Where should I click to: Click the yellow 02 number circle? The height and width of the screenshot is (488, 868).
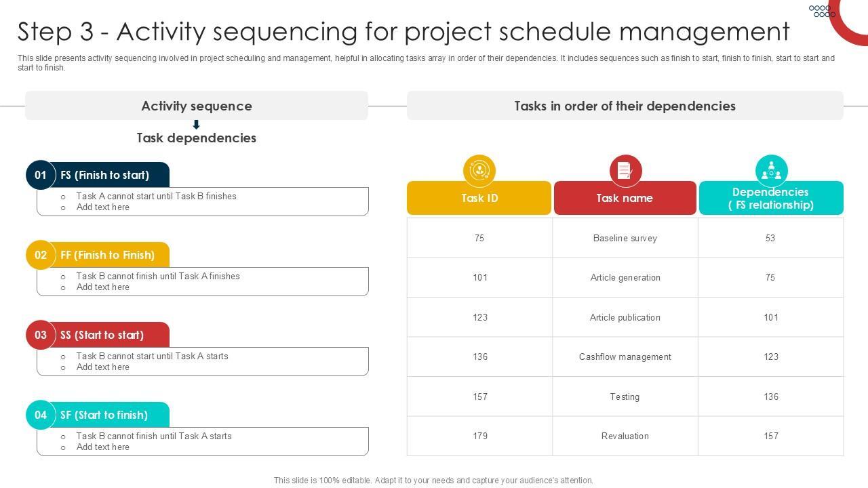[41, 255]
